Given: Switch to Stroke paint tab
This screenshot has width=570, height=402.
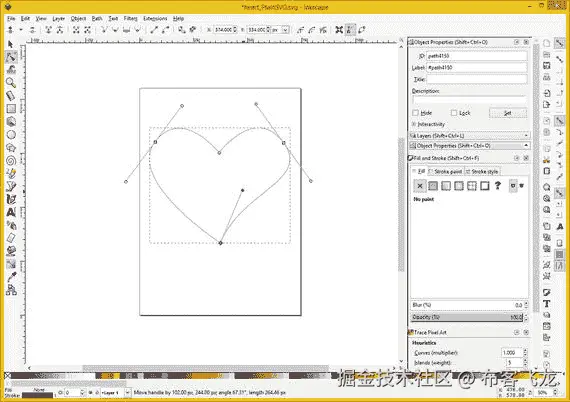Looking at the screenshot, I should 445,171.
